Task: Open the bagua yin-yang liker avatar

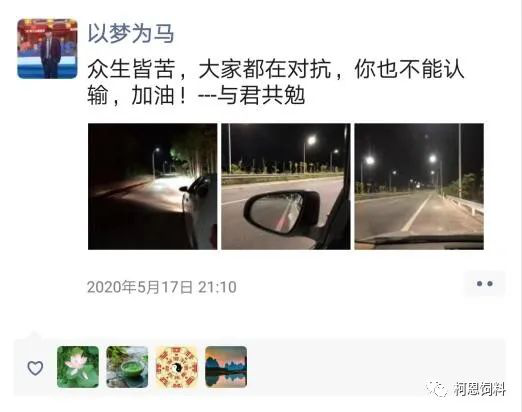Action: [177, 367]
